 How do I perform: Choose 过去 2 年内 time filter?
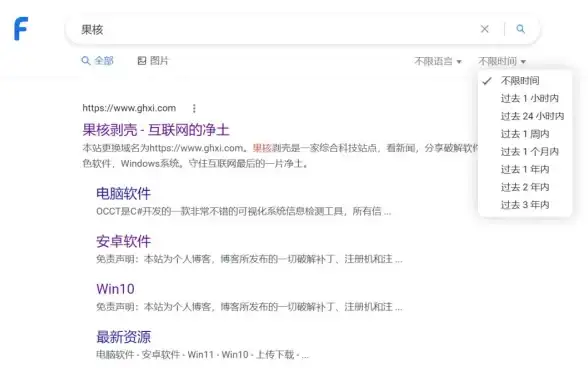coord(525,187)
